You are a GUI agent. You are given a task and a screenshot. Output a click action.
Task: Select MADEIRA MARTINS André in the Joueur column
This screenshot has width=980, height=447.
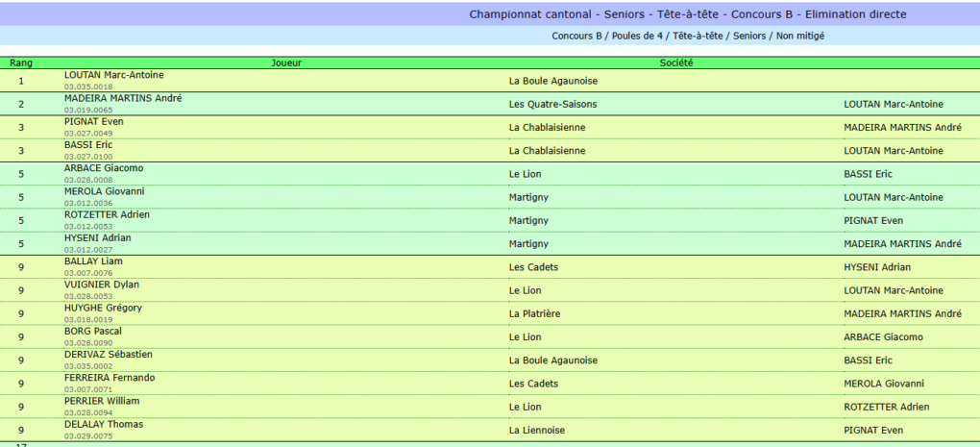pos(123,98)
